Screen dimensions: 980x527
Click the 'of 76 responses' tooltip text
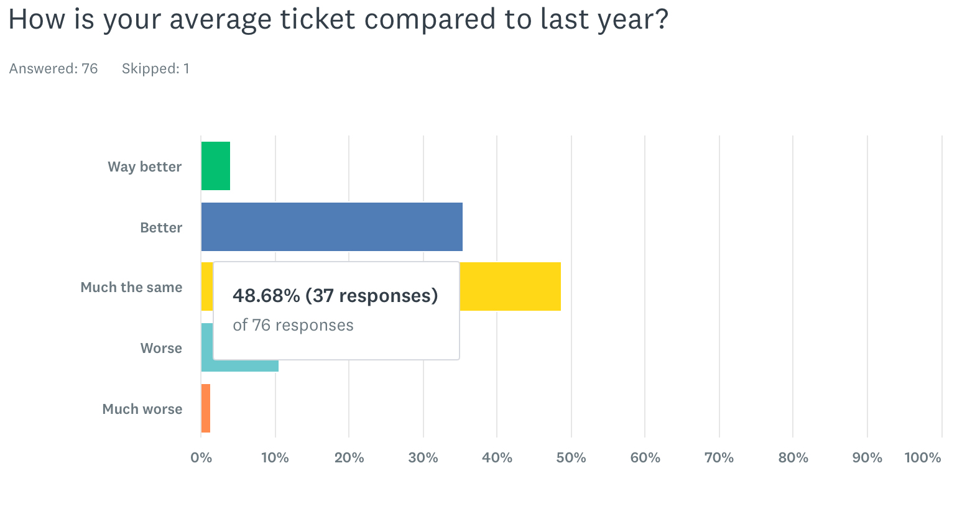point(293,325)
